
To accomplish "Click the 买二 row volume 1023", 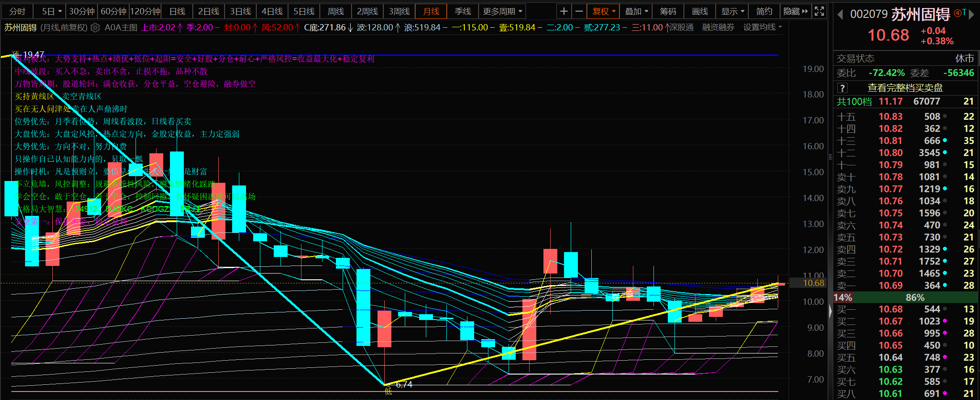I will (x=929, y=321).
